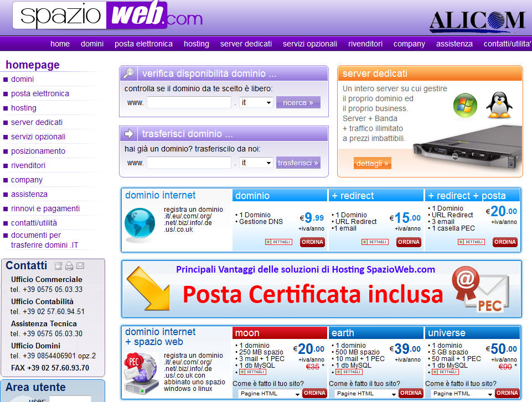532x402 pixels.
Task: Click ORDINA for the €15.00 + redirect plan
Action: coord(409,242)
